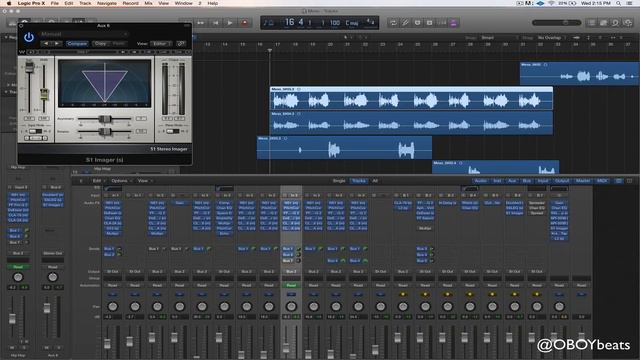Viewport: 640px width, 360px height.
Task: Toggle the Compare button in plugin window
Action: point(77,43)
